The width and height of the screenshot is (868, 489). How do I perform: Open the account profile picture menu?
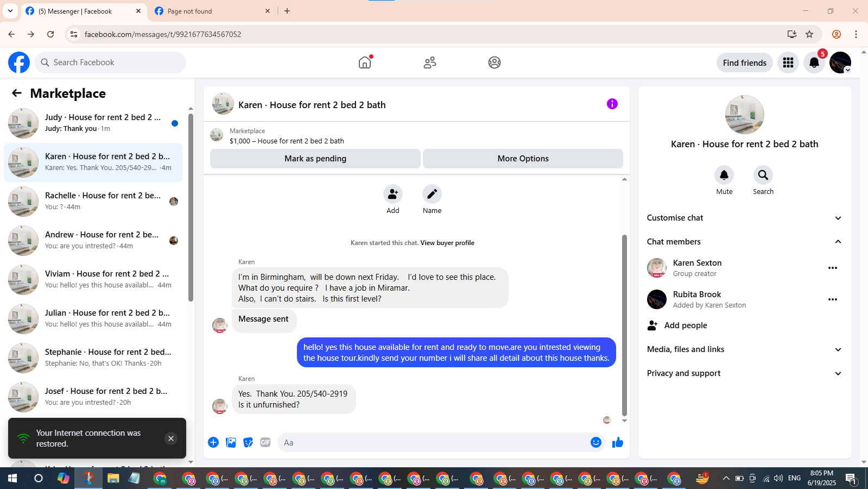[840, 62]
